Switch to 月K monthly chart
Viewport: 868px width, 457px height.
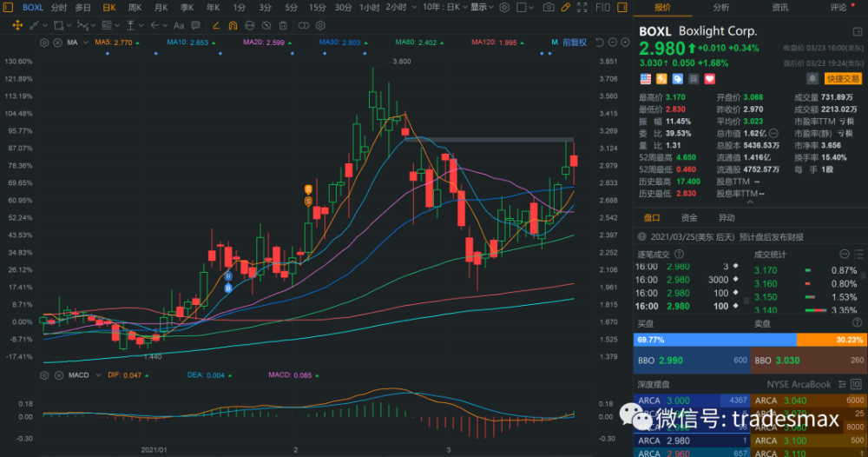[x=161, y=7]
